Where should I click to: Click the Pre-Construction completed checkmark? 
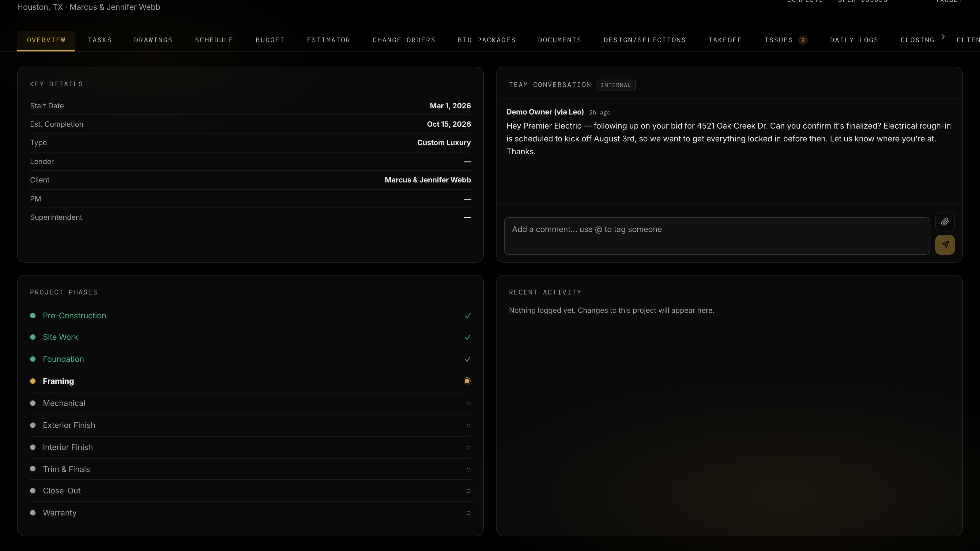[468, 316]
